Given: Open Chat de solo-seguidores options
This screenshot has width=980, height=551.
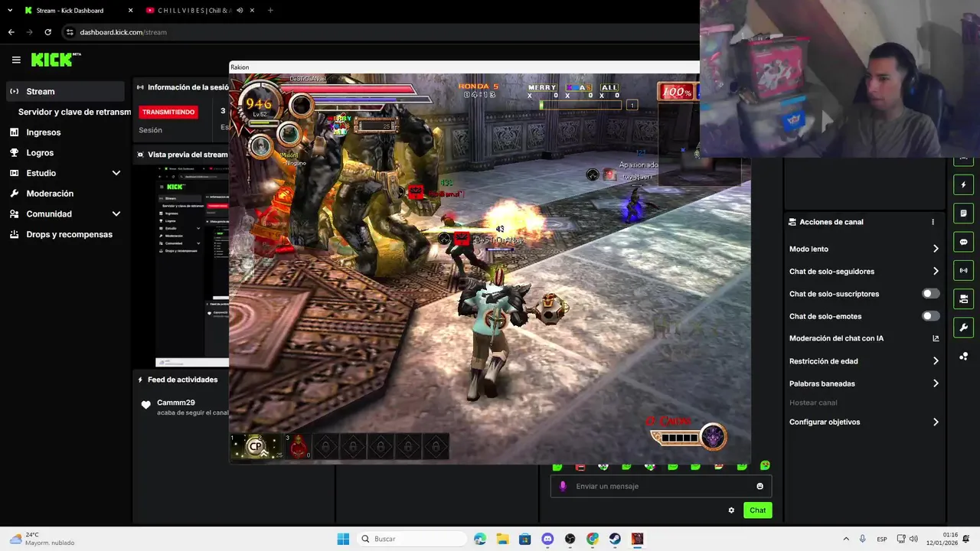Looking at the screenshot, I should 864,272.
